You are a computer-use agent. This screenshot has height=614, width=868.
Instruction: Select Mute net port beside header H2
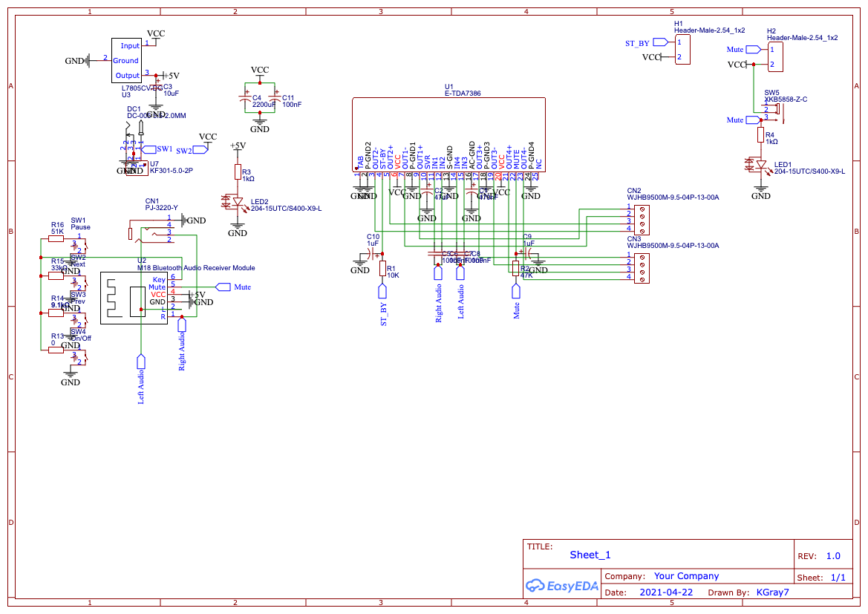754,49
